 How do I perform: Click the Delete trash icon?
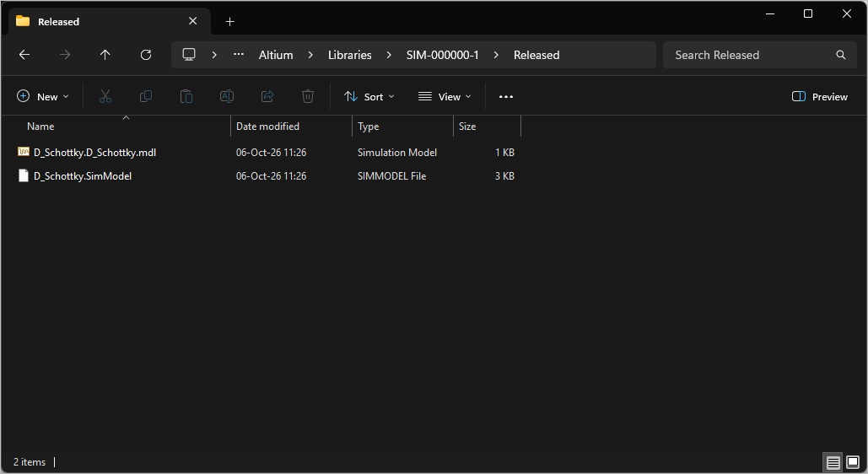308,96
